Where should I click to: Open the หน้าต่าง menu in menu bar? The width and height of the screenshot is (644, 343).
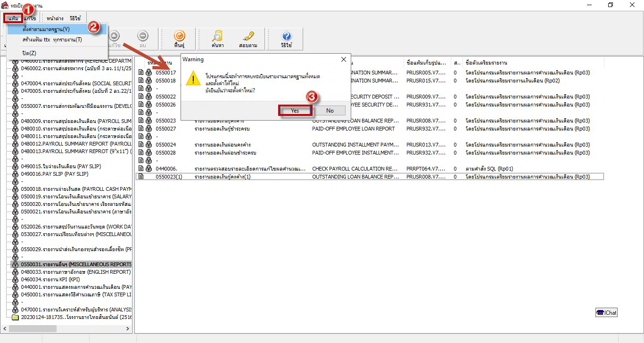tap(55, 18)
